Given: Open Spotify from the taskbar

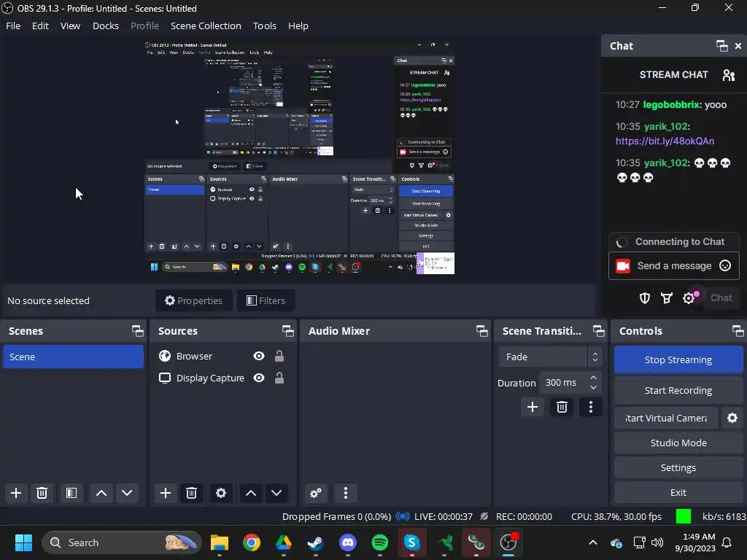Looking at the screenshot, I should 379,542.
